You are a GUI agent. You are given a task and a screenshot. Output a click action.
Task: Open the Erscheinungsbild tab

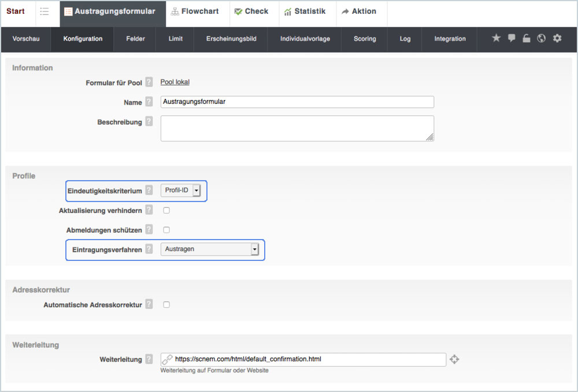(x=231, y=39)
